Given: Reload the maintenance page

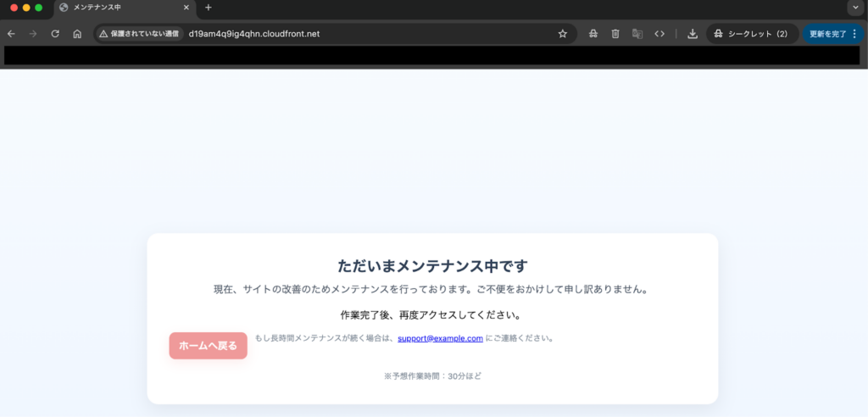Looking at the screenshot, I should [x=55, y=34].
